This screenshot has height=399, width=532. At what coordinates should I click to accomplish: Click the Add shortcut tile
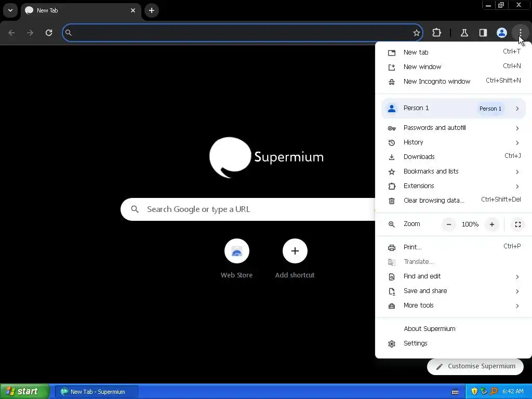295,259
